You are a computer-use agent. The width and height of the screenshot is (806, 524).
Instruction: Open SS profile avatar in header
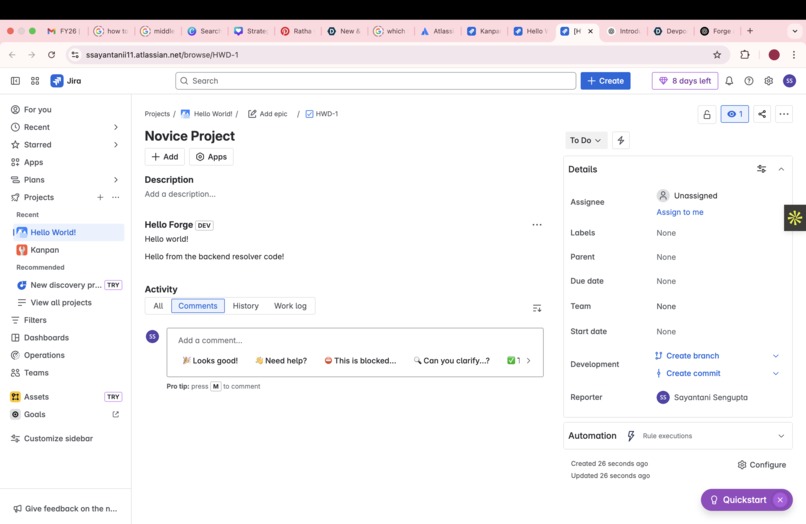click(x=790, y=81)
